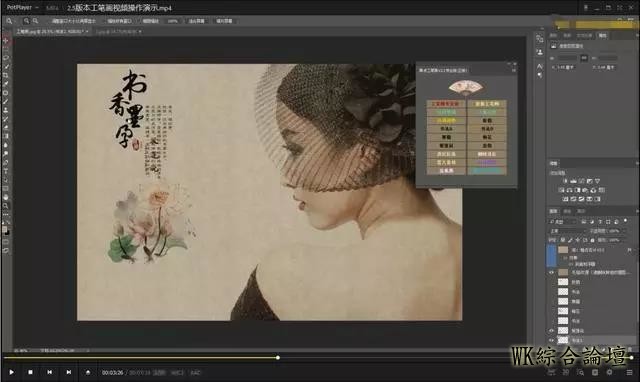Click the PotPlayer seek bar knob
Viewport: 640px width, 382px height.
click(x=278, y=358)
